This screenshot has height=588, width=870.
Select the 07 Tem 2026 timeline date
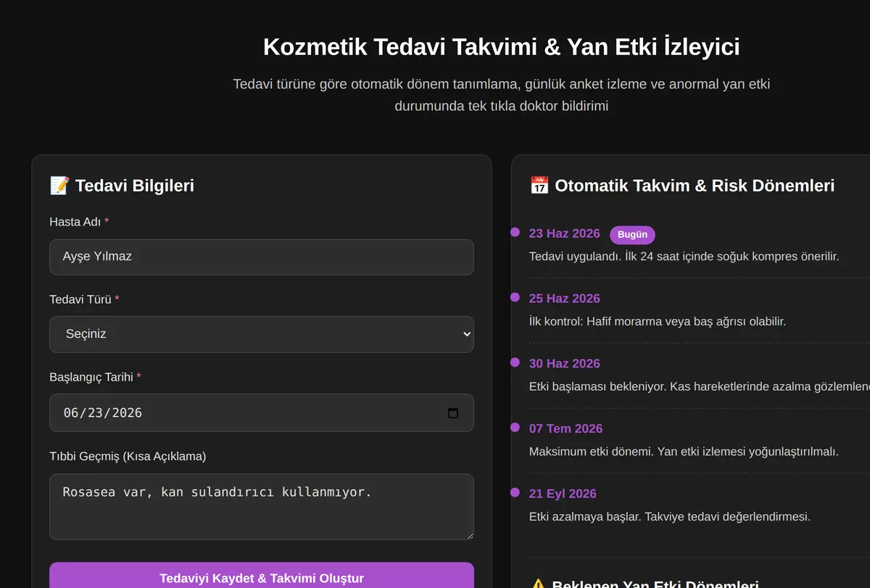pos(565,429)
